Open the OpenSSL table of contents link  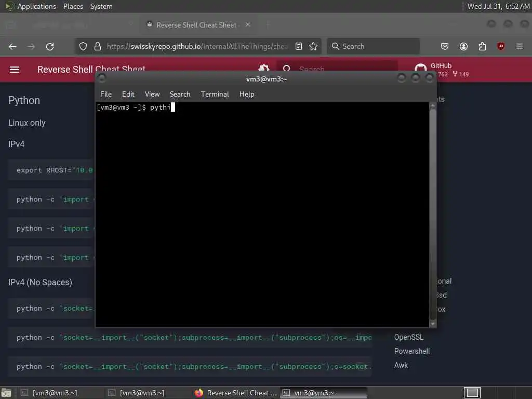pos(409,337)
